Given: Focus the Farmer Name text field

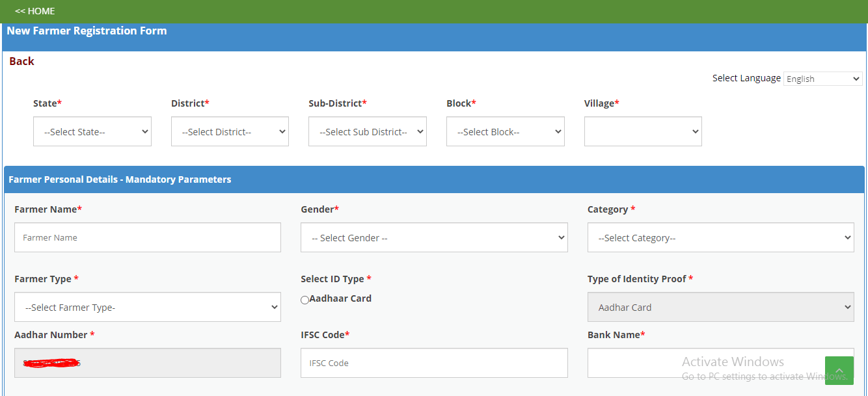Looking at the screenshot, I should click(148, 238).
